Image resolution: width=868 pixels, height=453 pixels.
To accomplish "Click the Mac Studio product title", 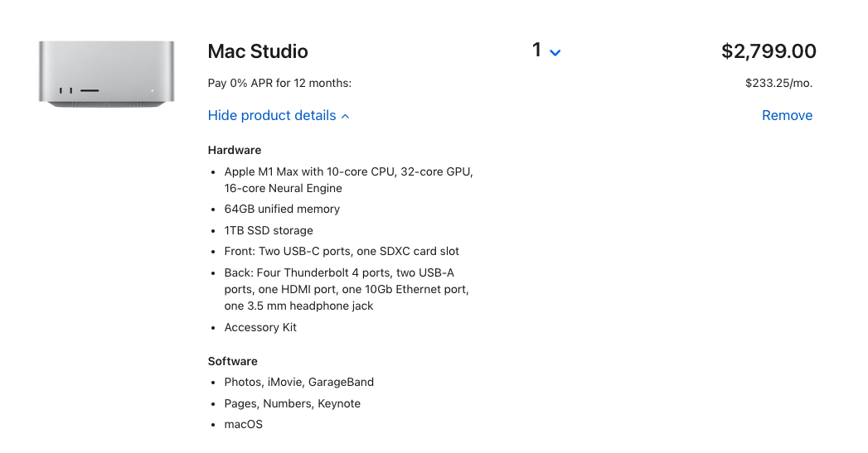I will pos(258,51).
